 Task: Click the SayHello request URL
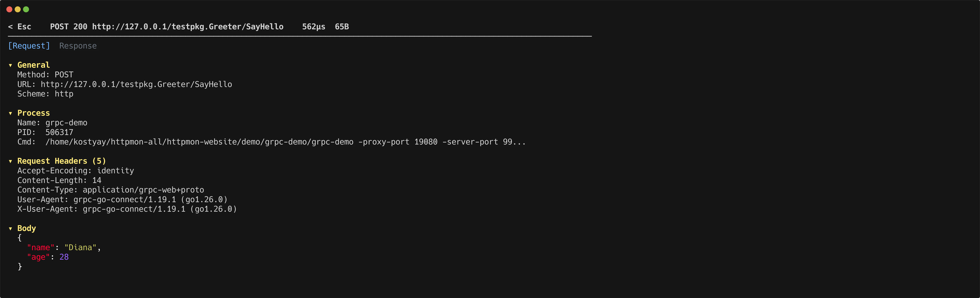click(x=186, y=27)
